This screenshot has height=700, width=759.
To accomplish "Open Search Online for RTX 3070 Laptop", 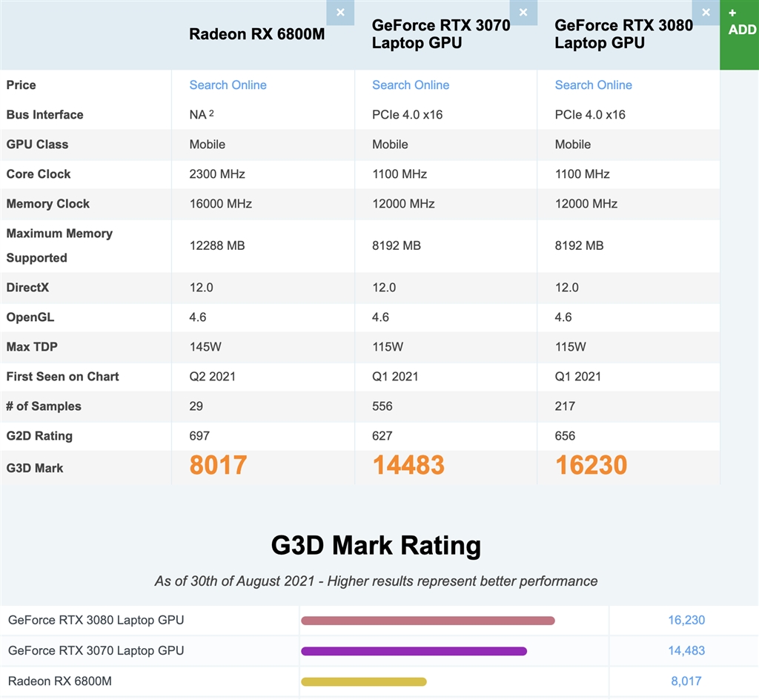I will 411,85.
